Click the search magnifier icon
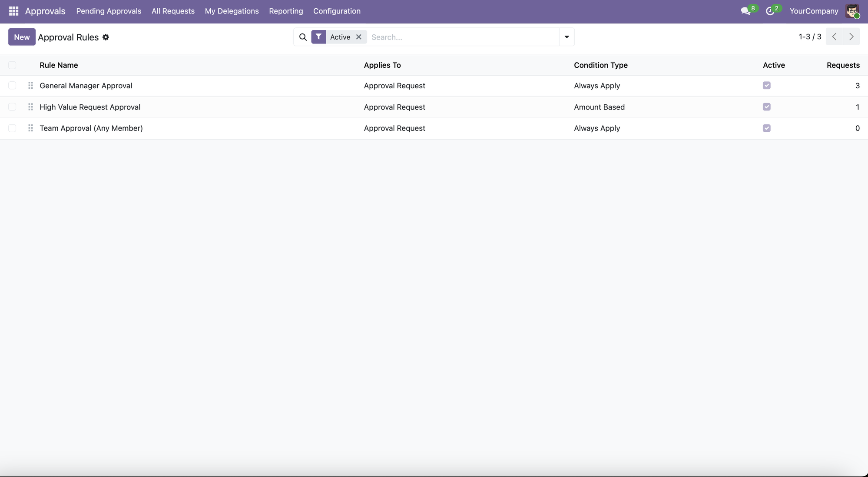 (303, 37)
